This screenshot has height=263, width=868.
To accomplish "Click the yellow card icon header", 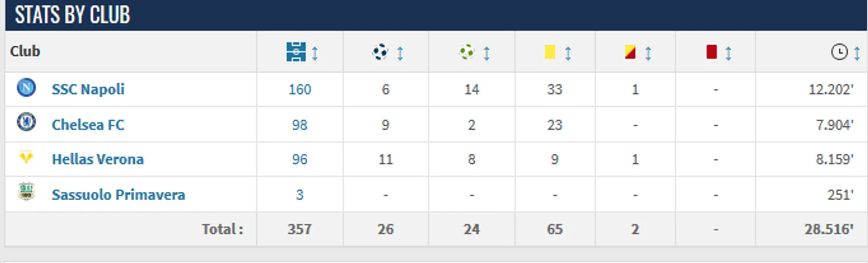I will point(550,52).
